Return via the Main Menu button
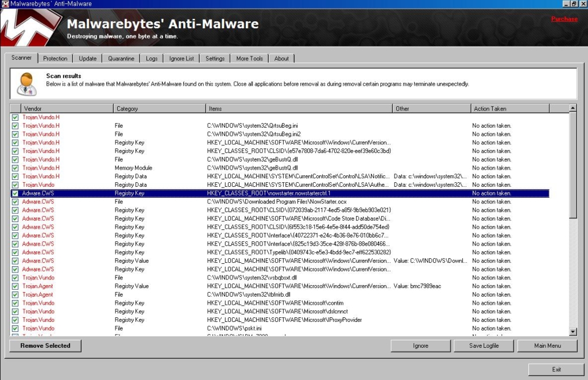This screenshot has height=380, width=588. click(547, 346)
